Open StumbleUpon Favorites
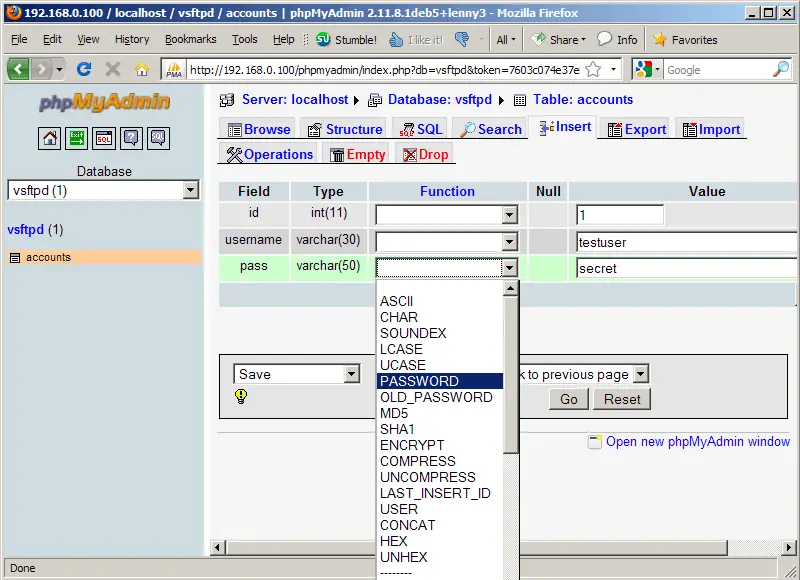800x580 pixels. point(685,39)
